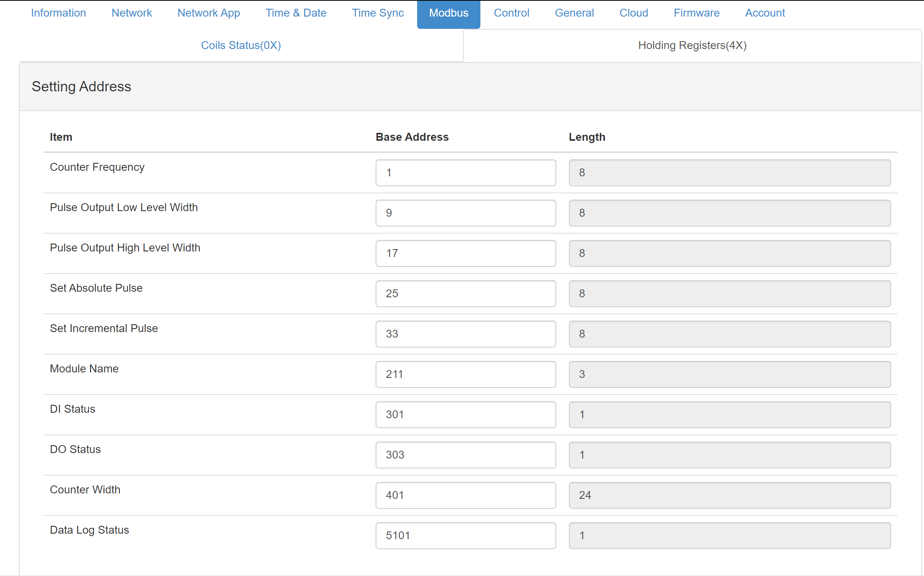This screenshot has width=924, height=576.
Task: Click Set Absolute Pulse length field
Action: click(x=730, y=294)
